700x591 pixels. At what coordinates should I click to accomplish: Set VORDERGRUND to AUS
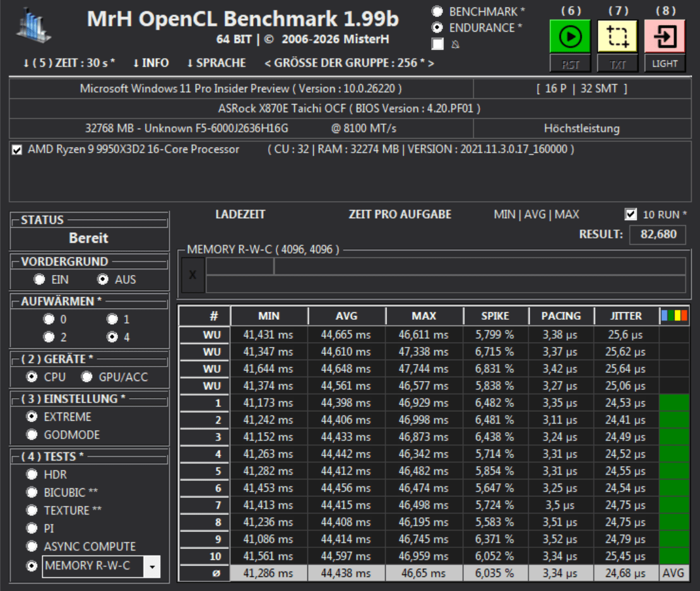tap(103, 279)
